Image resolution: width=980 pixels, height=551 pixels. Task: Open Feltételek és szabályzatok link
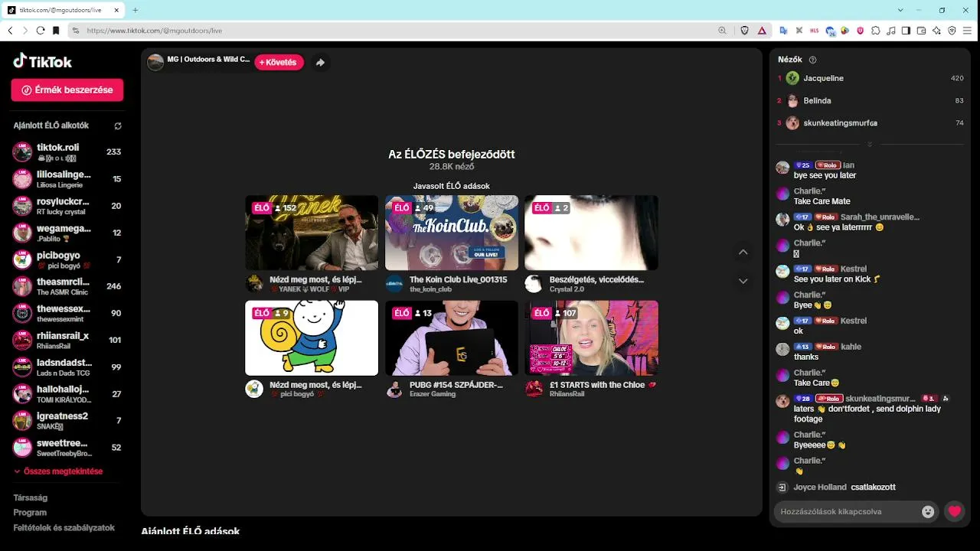64,528
